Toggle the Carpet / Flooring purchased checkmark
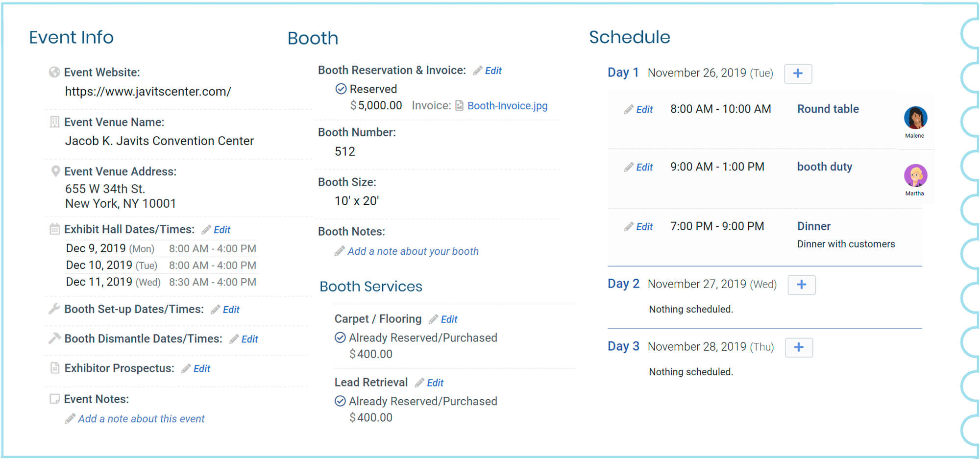The width and height of the screenshot is (980, 459). point(340,337)
